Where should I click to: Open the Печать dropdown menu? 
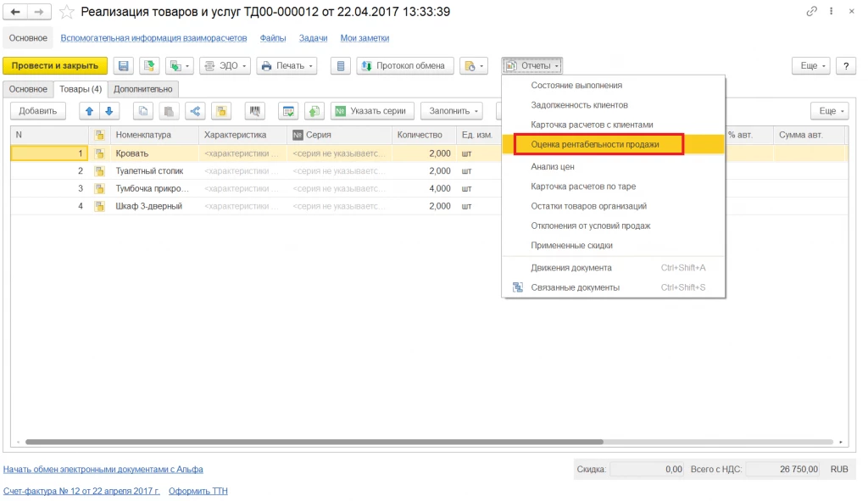point(287,66)
